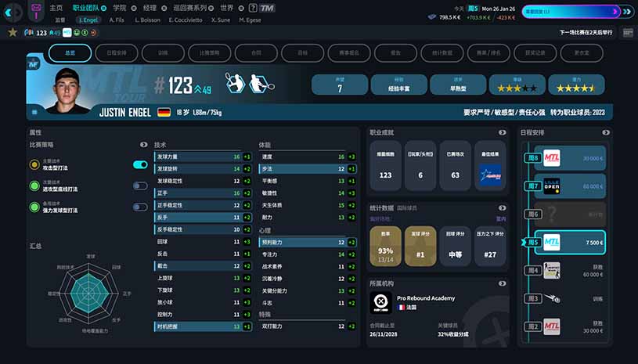
Task: Click the German flag next to Justin Engel
Action: click(164, 112)
